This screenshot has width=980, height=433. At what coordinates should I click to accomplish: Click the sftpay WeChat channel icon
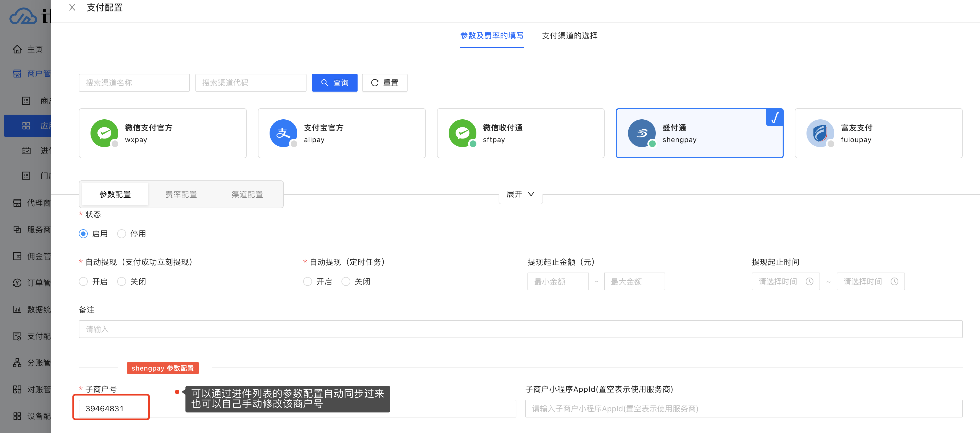tap(462, 133)
